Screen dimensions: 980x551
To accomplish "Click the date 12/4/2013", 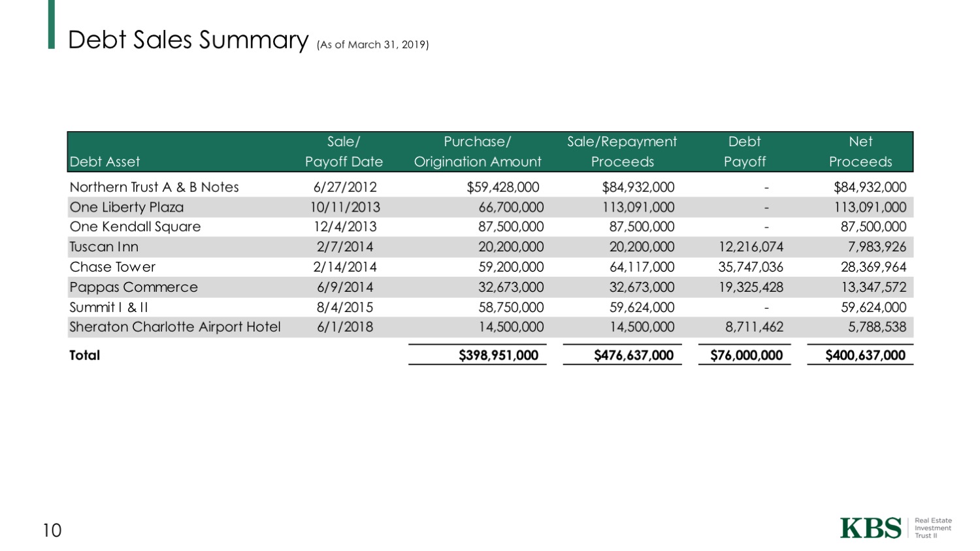I will 345,227.
